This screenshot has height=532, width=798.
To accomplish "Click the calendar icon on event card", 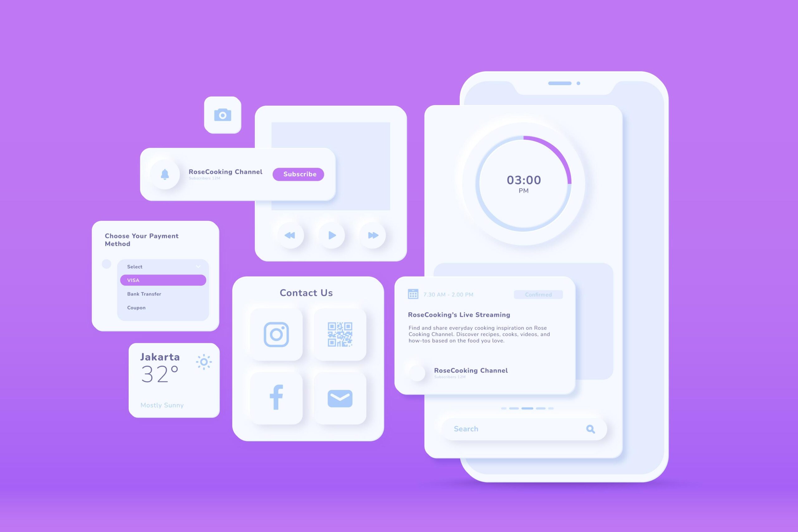I will click(x=411, y=294).
